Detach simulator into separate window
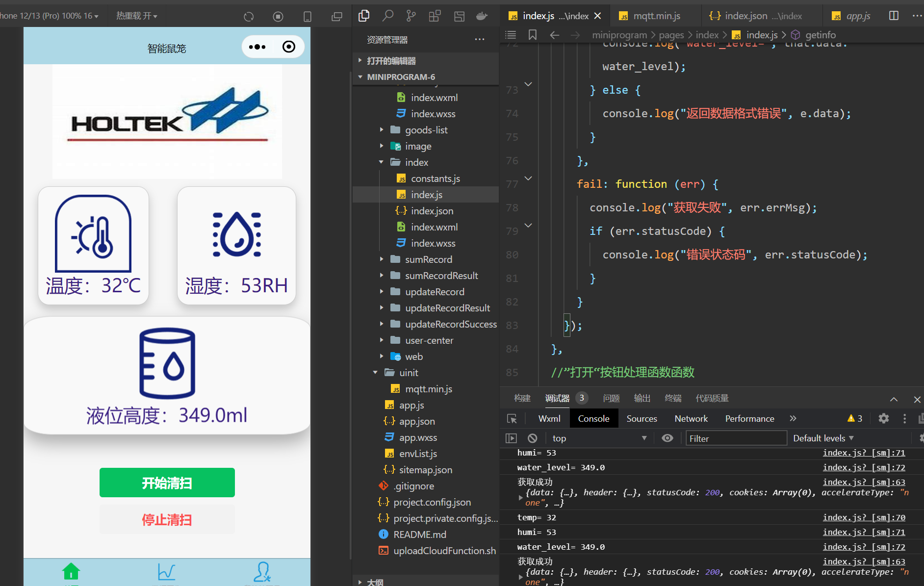 337,17
